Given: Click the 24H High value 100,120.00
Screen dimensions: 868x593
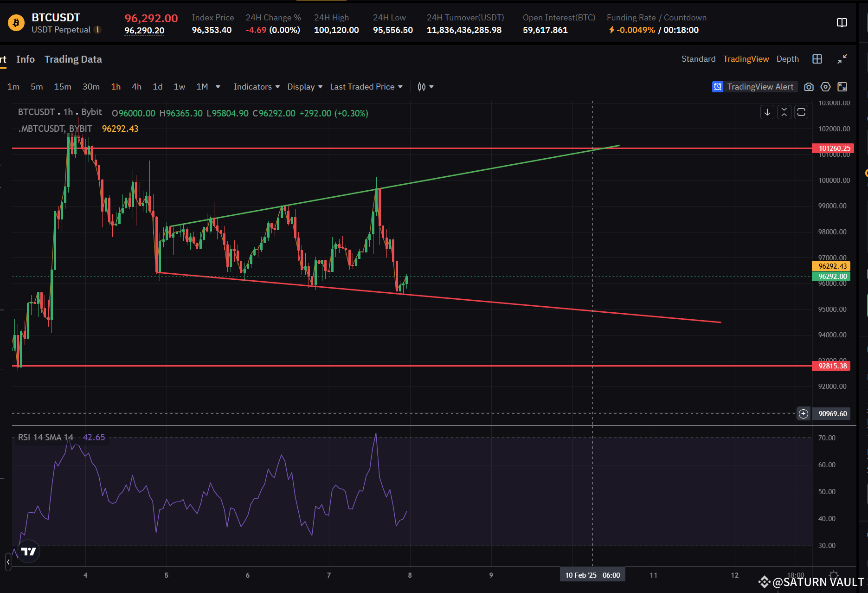Looking at the screenshot, I should click(336, 30).
